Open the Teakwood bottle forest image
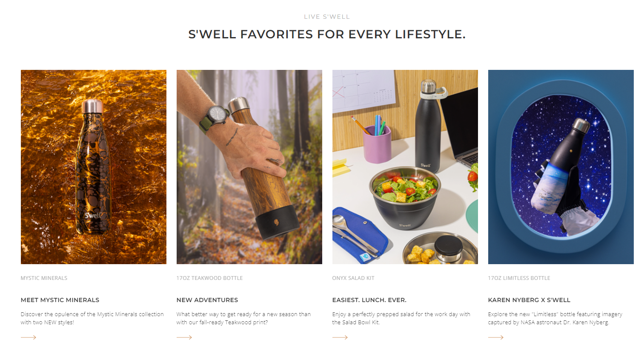The width and height of the screenshot is (644, 363). click(249, 167)
